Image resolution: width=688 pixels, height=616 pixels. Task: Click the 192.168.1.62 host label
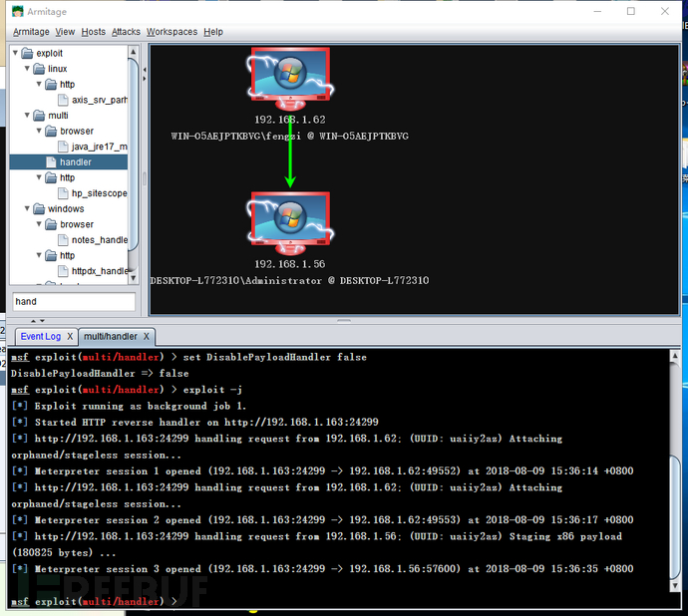[x=290, y=120]
